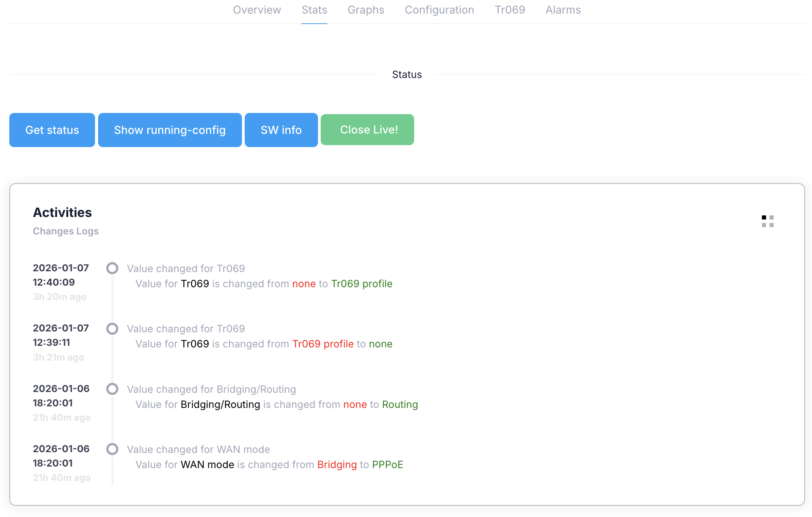
Task: Click "Value changed for WAN mode" entry title
Action: [x=199, y=449]
